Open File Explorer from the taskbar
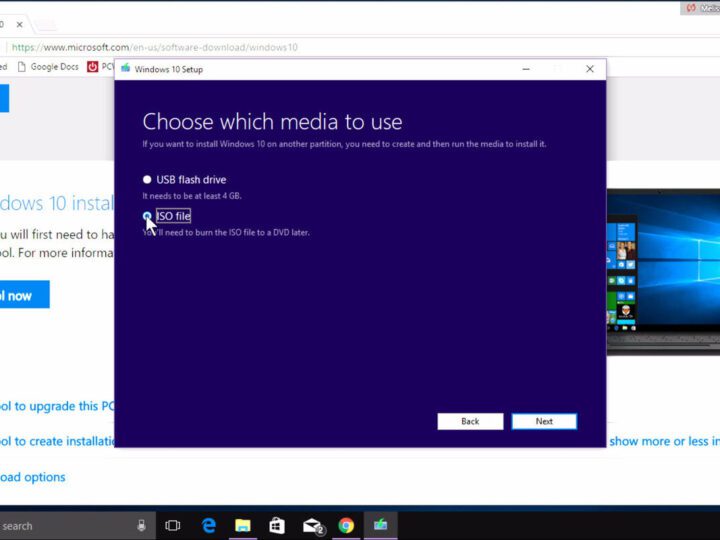Image resolution: width=720 pixels, height=540 pixels. (x=243, y=525)
